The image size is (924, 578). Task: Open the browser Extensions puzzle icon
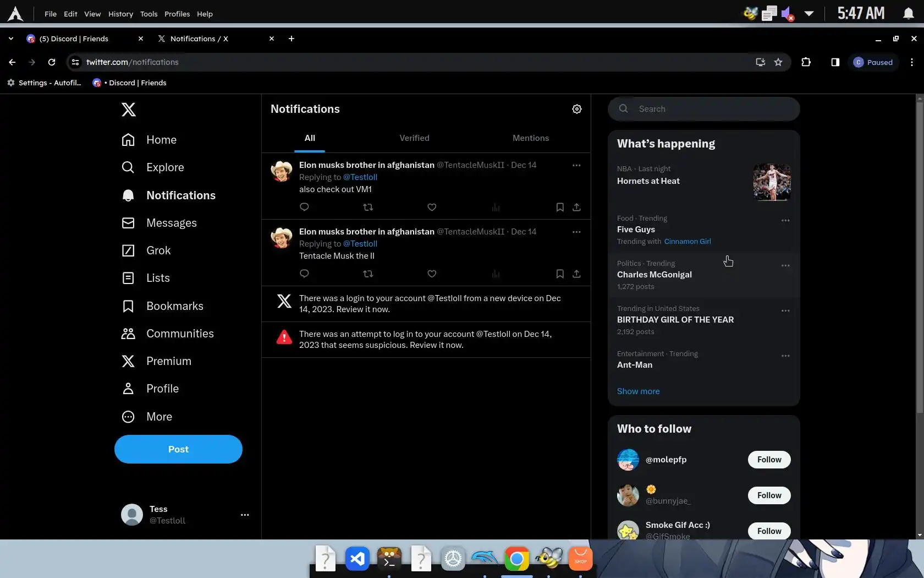[x=806, y=62]
